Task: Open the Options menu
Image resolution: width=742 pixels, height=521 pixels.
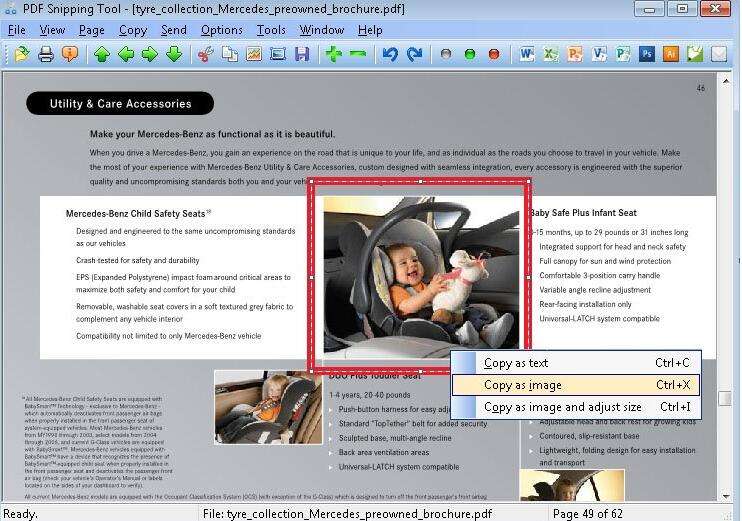Action: pos(221,30)
